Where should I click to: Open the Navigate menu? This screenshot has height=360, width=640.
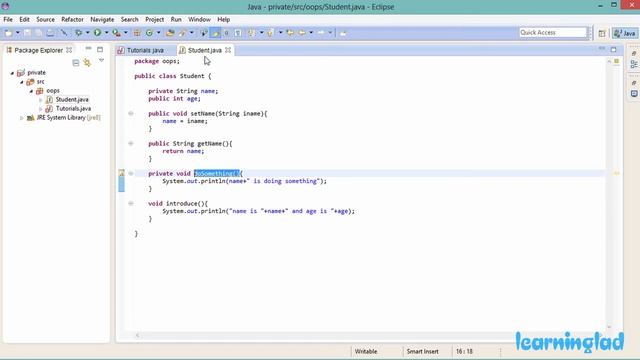point(102,20)
